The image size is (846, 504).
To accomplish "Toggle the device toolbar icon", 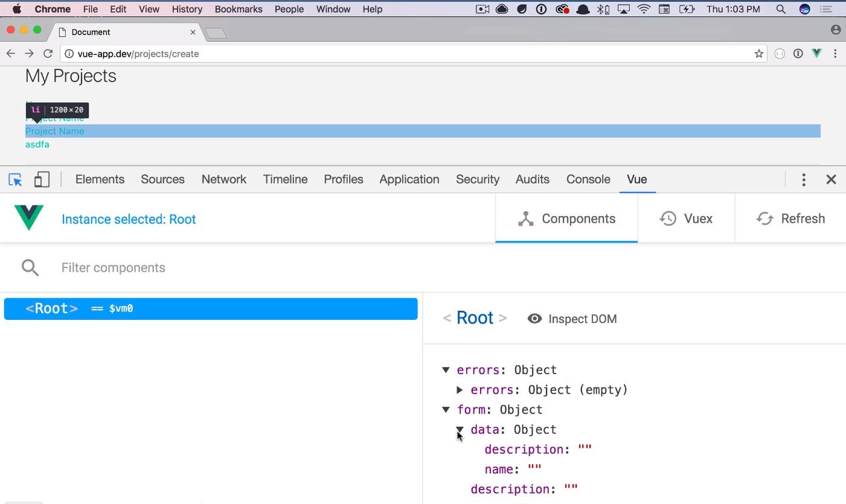I will 42,179.
